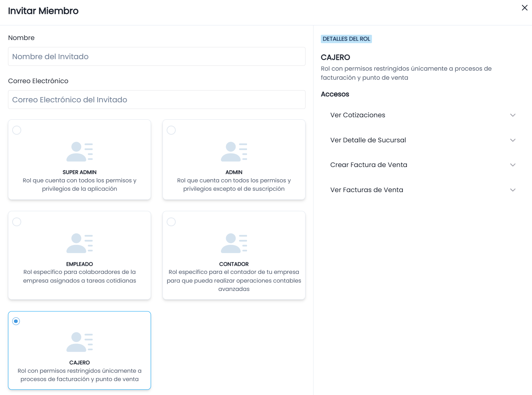This screenshot has height=395, width=532.
Task: Click the Accesos heading
Action: coord(335,94)
